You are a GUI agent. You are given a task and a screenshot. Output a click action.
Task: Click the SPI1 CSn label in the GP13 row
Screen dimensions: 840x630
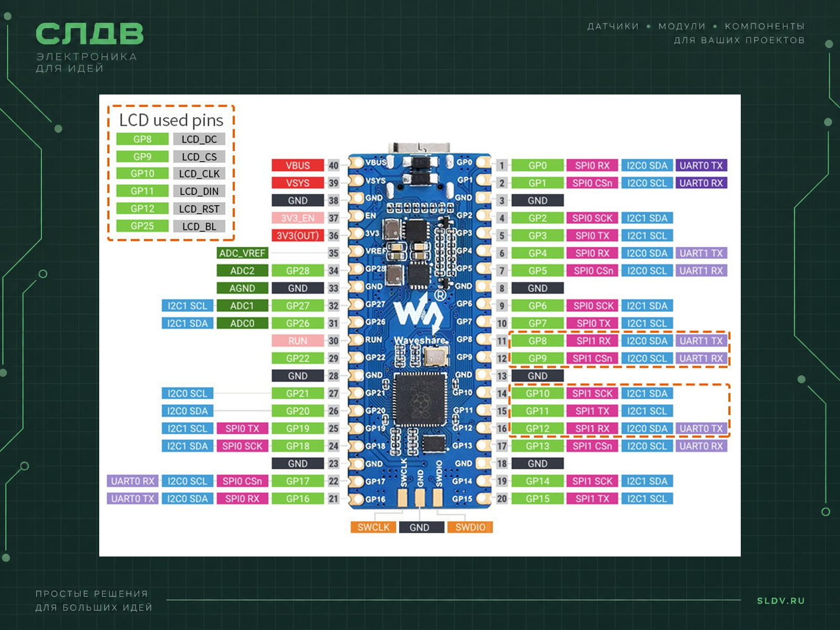[592, 446]
